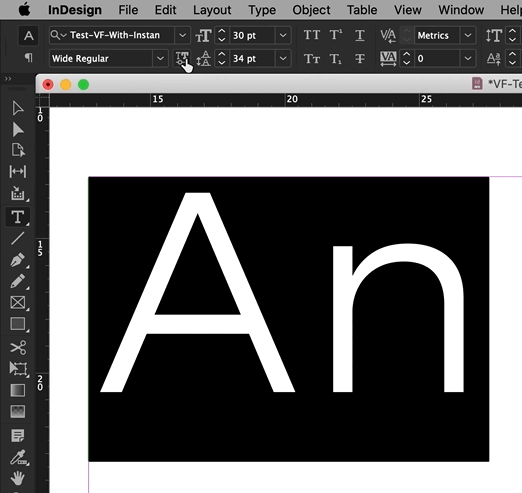Open the View menu
The width and height of the screenshot is (522, 493).
[408, 10]
